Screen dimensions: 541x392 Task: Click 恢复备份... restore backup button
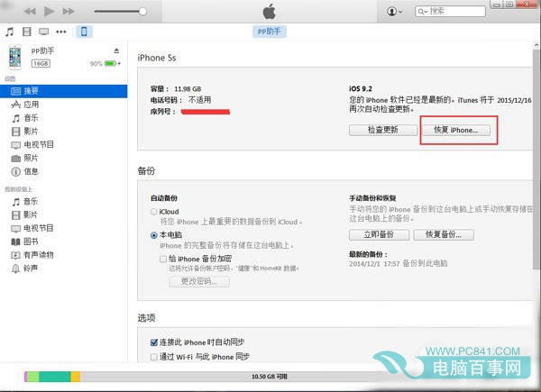pos(444,235)
